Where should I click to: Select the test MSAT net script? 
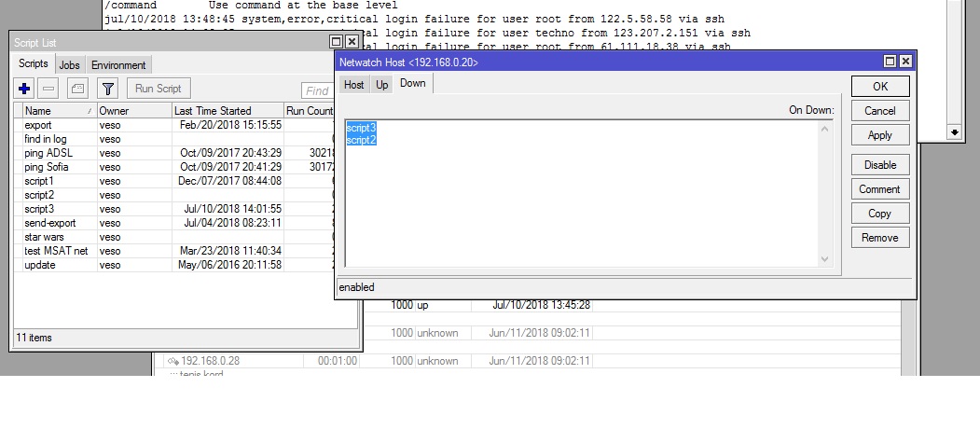point(175,251)
